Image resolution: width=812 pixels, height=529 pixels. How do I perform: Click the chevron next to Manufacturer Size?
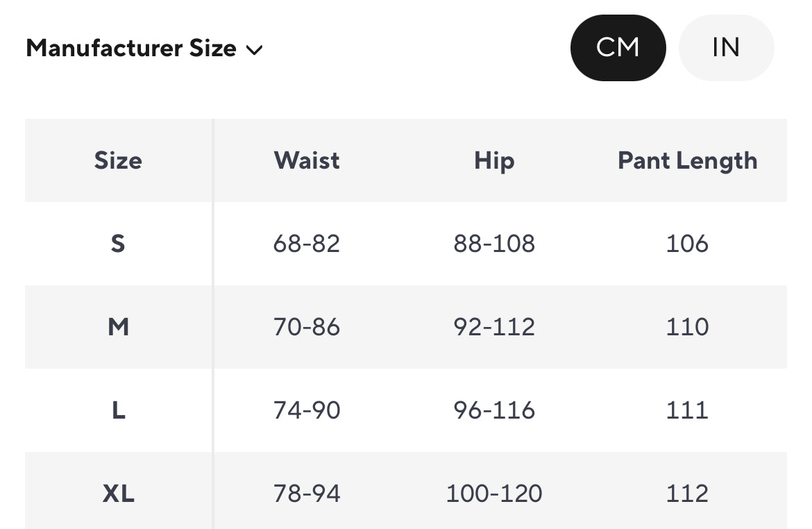point(255,50)
